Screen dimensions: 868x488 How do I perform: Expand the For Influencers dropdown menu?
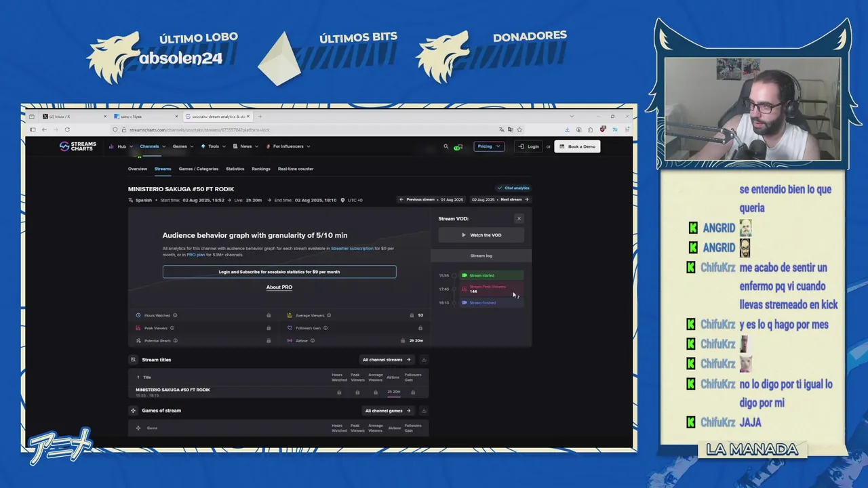(288, 146)
